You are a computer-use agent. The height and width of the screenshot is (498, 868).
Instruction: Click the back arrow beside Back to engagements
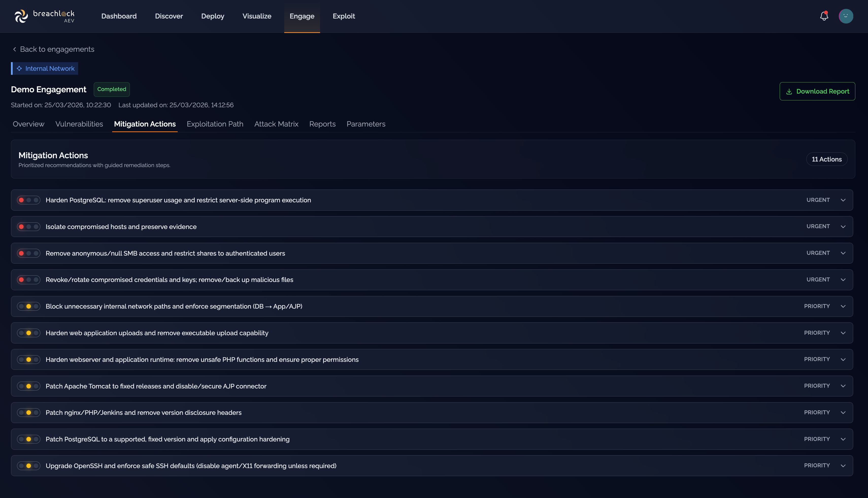(14, 49)
